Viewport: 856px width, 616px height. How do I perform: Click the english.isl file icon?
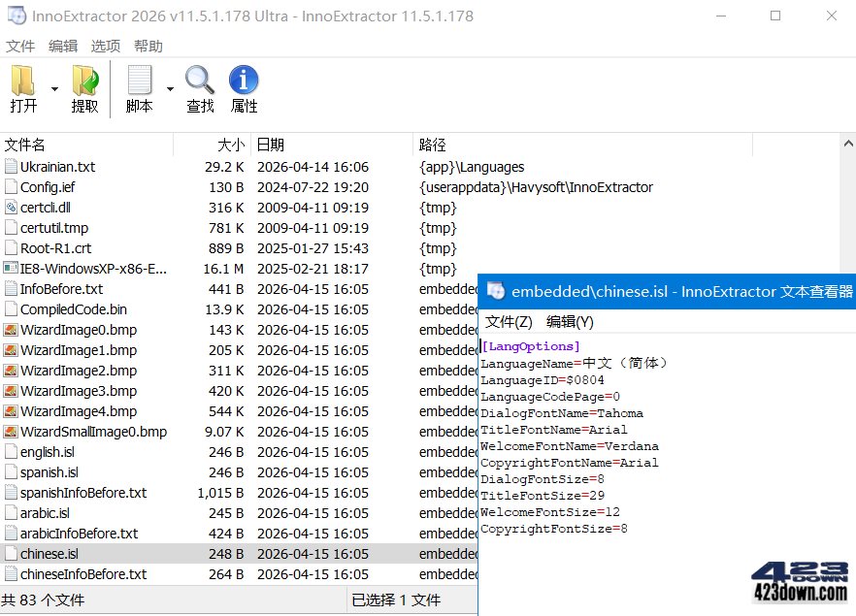click(x=13, y=452)
